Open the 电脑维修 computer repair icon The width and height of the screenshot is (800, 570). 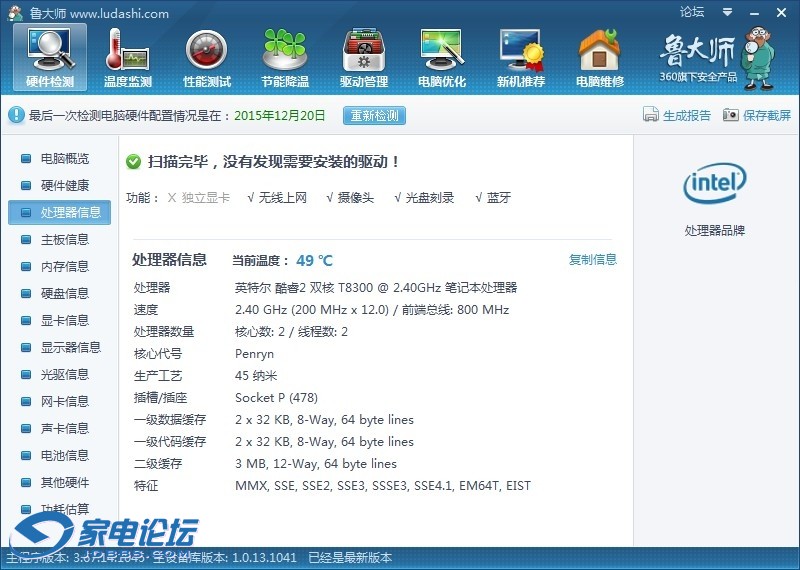pyautogui.click(x=599, y=56)
